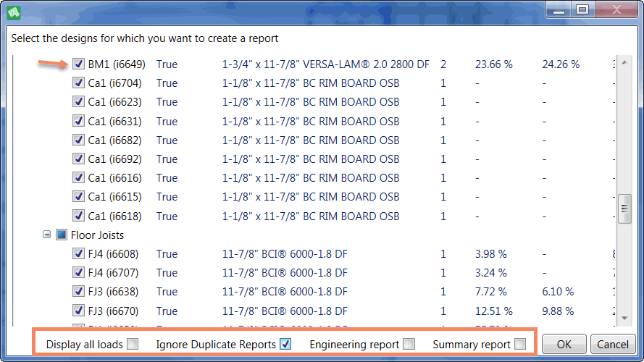Click the scrollbar up arrow
This screenshot has width=644, height=362.
[624, 63]
